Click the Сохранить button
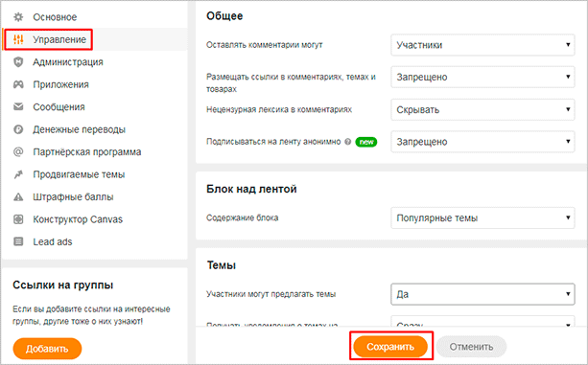Viewport: 588px width, 365px height. pyautogui.click(x=390, y=347)
